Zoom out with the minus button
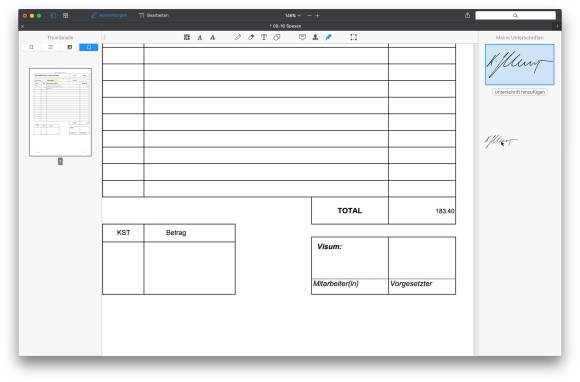The width and height of the screenshot is (580, 382). (309, 16)
